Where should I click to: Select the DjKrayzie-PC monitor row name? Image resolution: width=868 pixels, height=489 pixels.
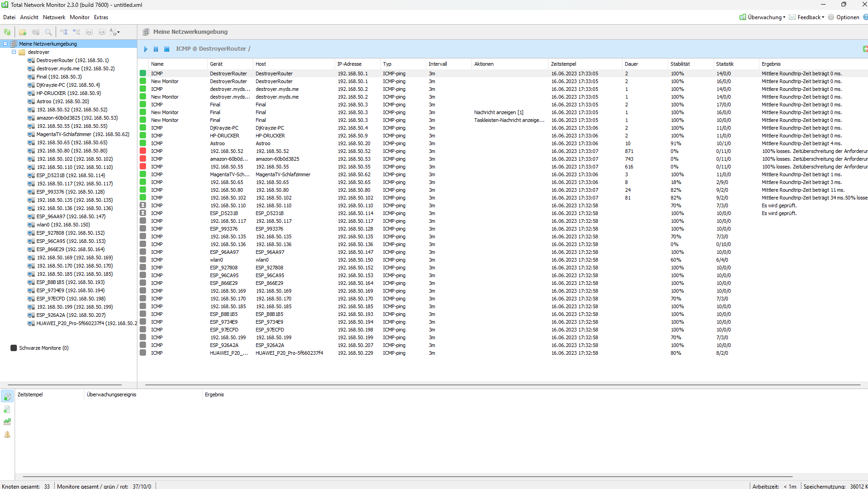[x=157, y=128]
